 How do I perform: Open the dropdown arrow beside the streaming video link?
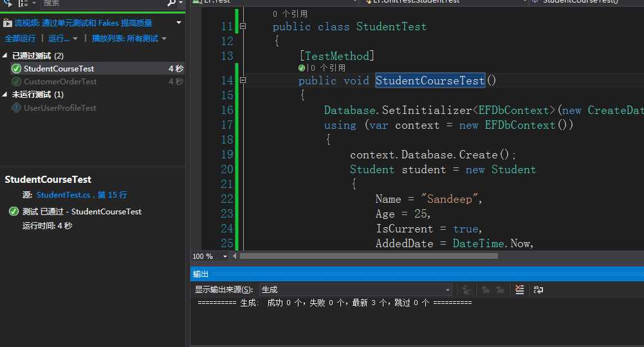179,23
